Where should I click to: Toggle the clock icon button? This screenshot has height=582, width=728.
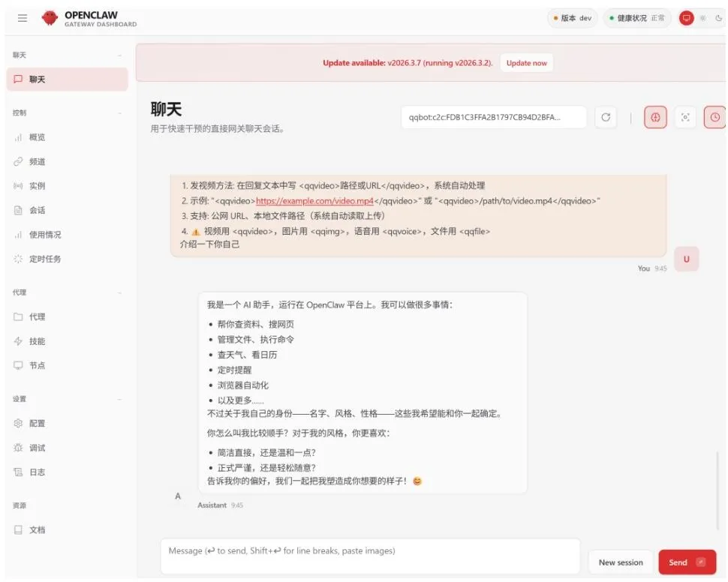(715, 117)
